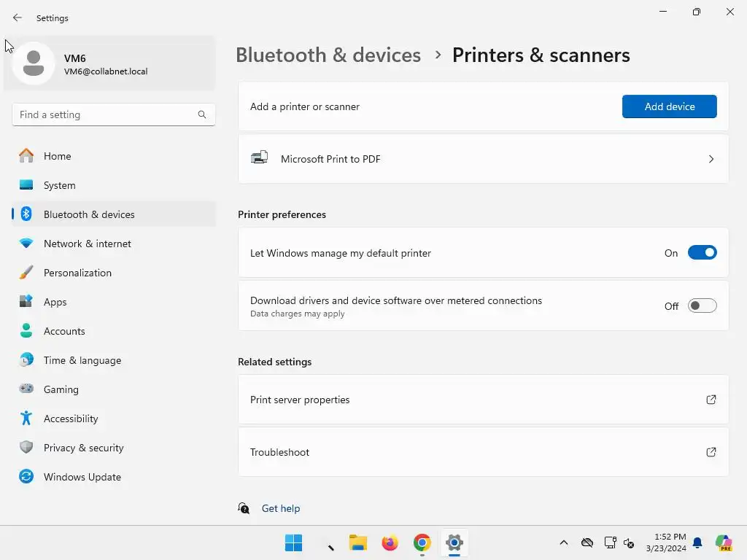The height and width of the screenshot is (560, 747).
Task: Click the Related settings heading text
Action: 274,362
